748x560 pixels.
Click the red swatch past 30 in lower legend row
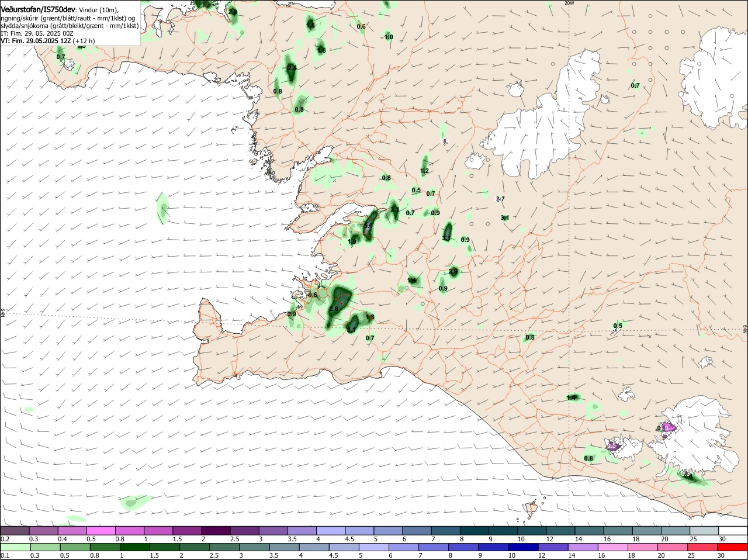pos(733,547)
